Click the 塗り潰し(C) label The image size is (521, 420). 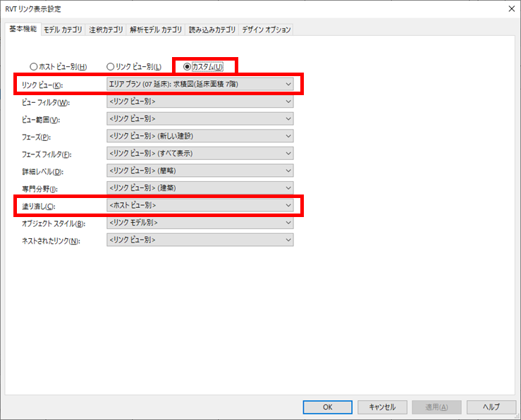tap(39, 206)
